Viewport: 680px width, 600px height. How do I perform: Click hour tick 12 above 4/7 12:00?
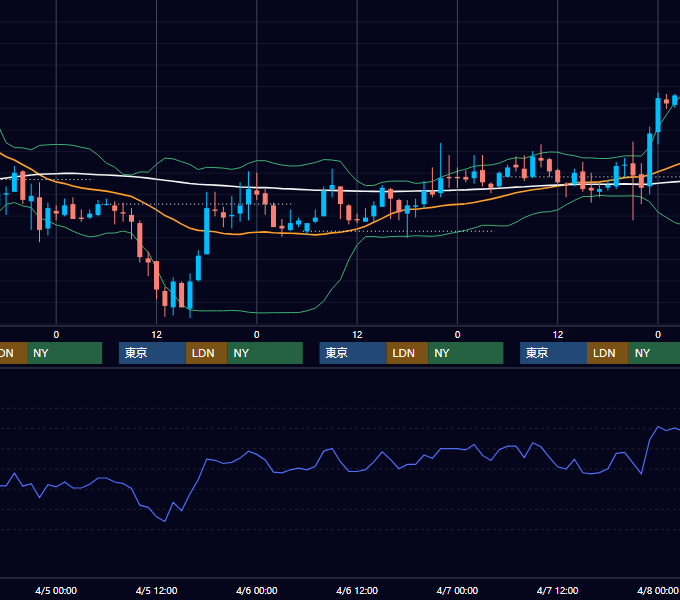(558, 335)
